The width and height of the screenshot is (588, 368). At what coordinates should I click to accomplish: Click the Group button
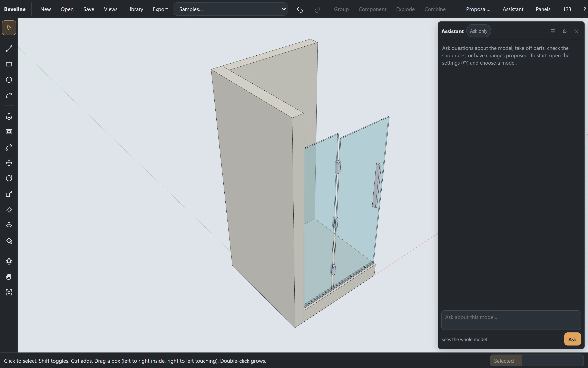tap(341, 9)
